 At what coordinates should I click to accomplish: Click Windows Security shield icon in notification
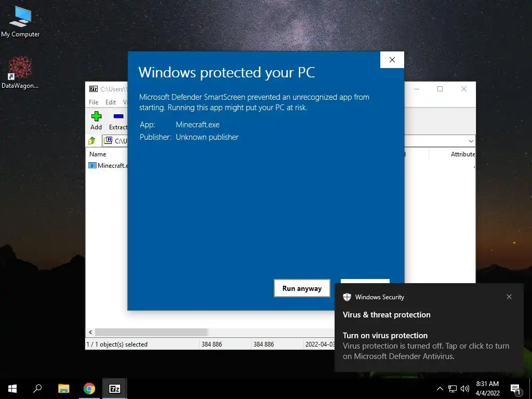(347, 297)
